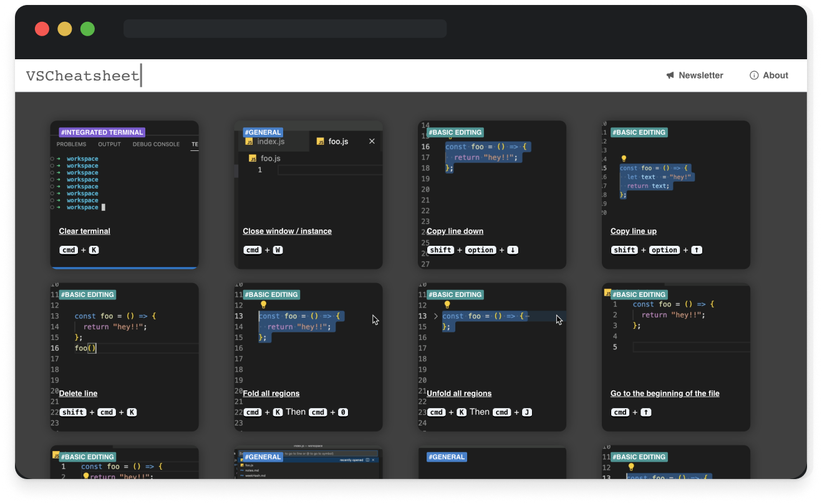Click the #INTEGRATED TERMINAL tag
Viewport: 822px width, 504px height.
coord(102,132)
